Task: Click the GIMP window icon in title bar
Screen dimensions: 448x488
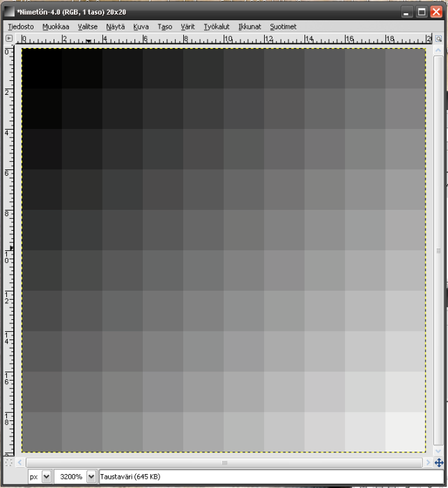Action: click(x=9, y=12)
